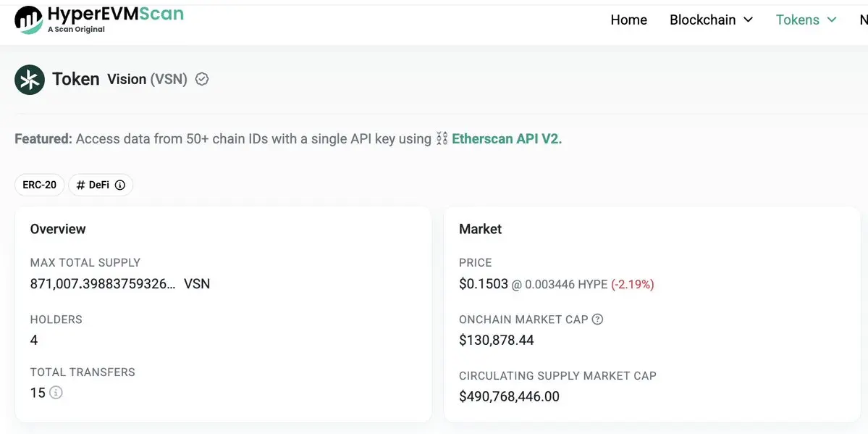Click the holders count 4
Viewport: 868px width, 434px height.
point(34,341)
